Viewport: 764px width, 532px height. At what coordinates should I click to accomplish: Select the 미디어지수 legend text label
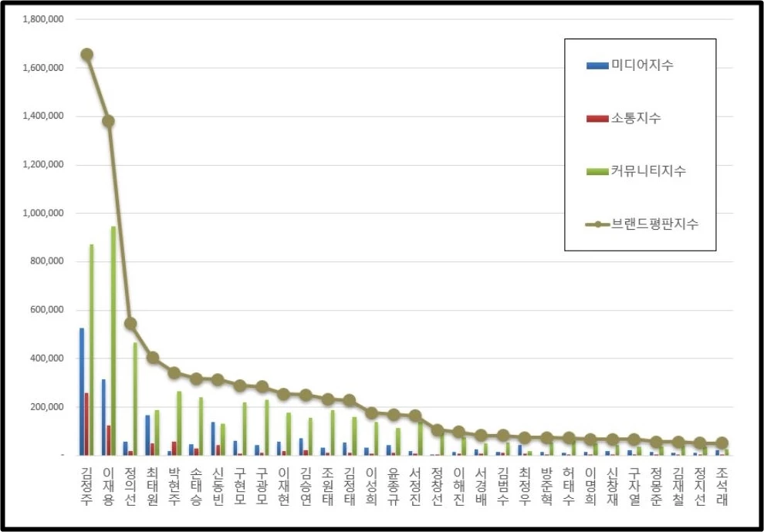[x=641, y=66]
